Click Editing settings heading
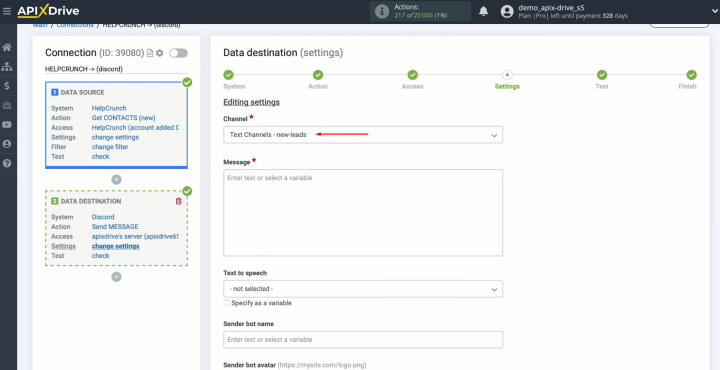The height and width of the screenshot is (370, 720). 251,102
